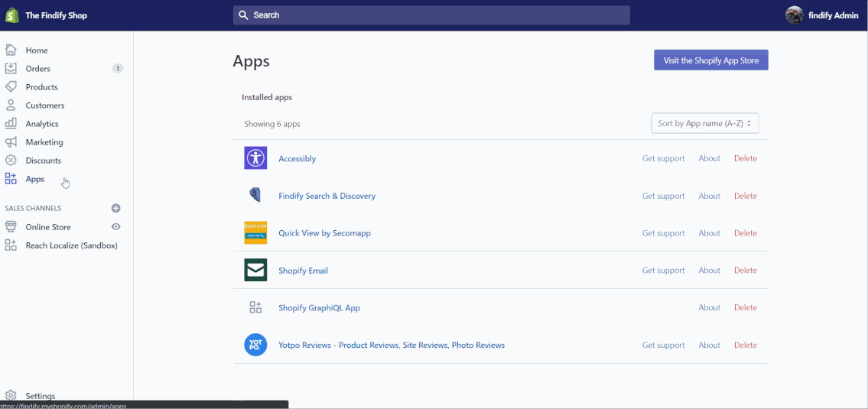868x409 pixels.
Task: Focus the top Search input field
Action: 431,15
